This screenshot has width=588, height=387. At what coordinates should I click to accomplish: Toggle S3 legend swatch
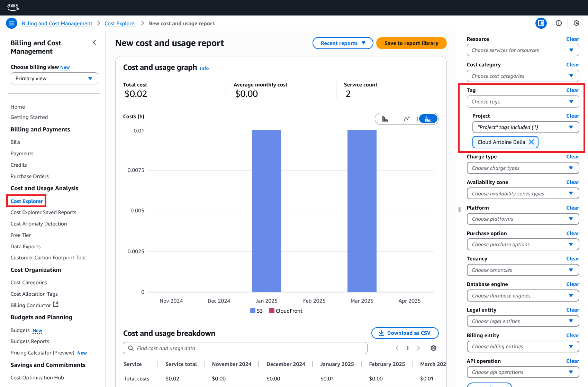[x=253, y=311]
